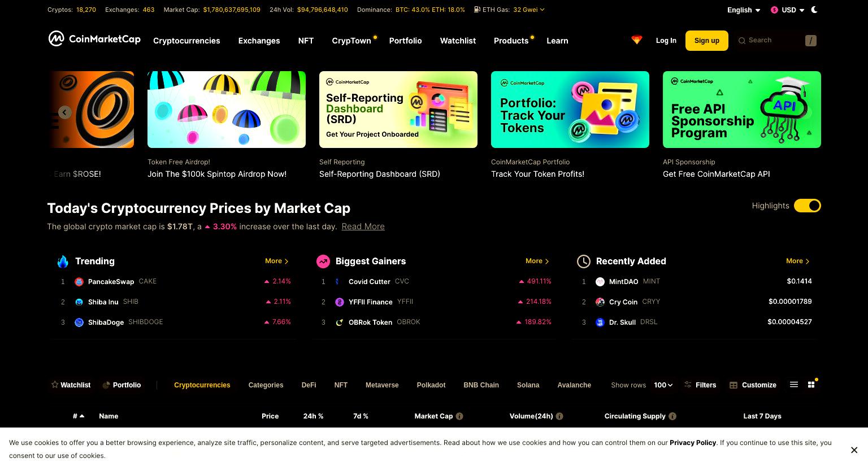Dismiss the cookie notice
The image size is (868, 471).
coord(854,450)
